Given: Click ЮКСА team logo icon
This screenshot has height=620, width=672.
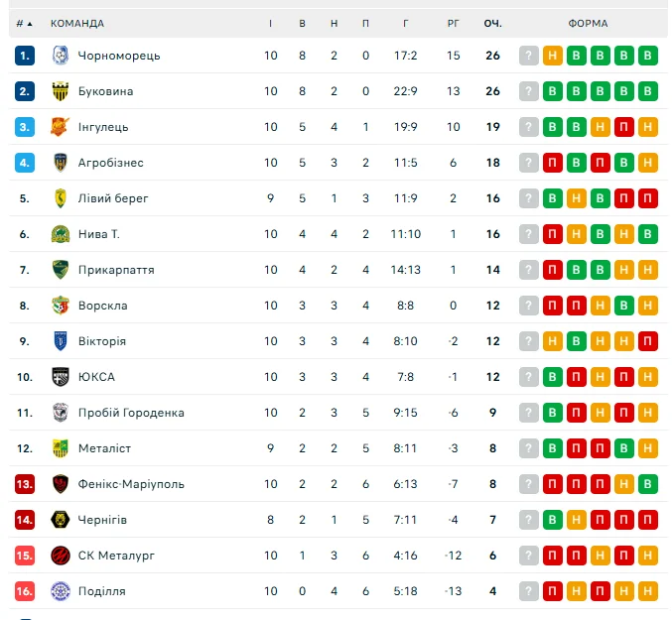Looking at the screenshot, I should 60,377.
